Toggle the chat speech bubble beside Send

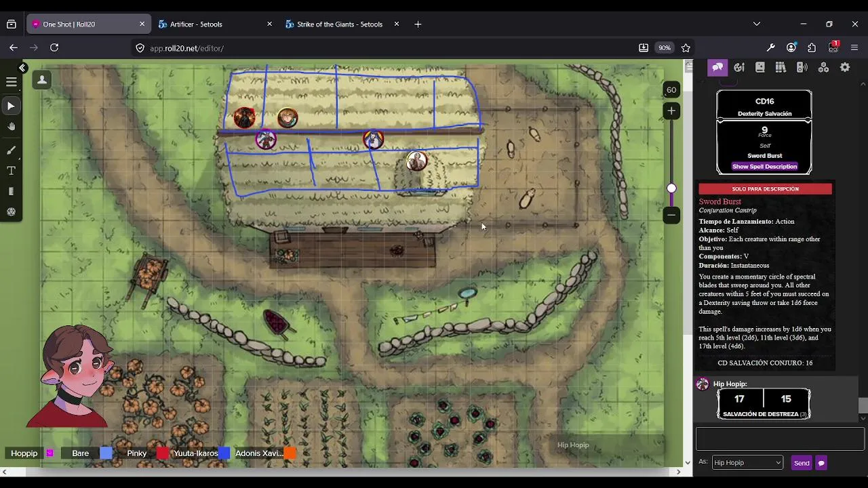click(x=821, y=463)
